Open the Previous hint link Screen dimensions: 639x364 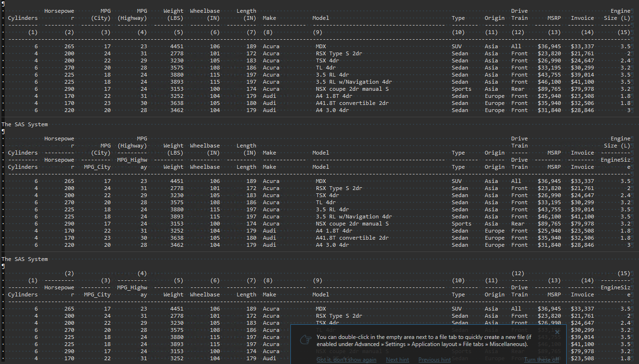point(434,360)
